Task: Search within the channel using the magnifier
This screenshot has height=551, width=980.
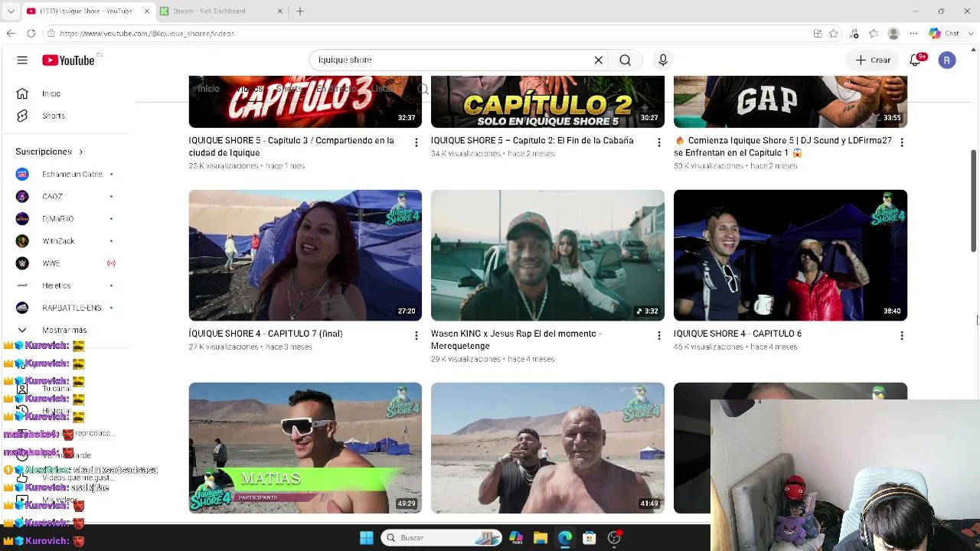Action: pyautogui.click(x=423, y=90)
